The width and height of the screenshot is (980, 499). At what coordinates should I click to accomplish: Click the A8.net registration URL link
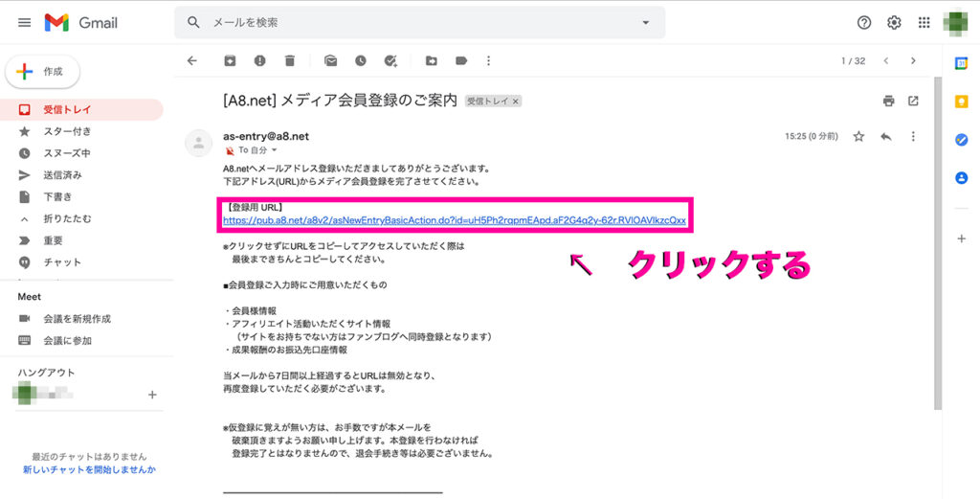[455, 220]
